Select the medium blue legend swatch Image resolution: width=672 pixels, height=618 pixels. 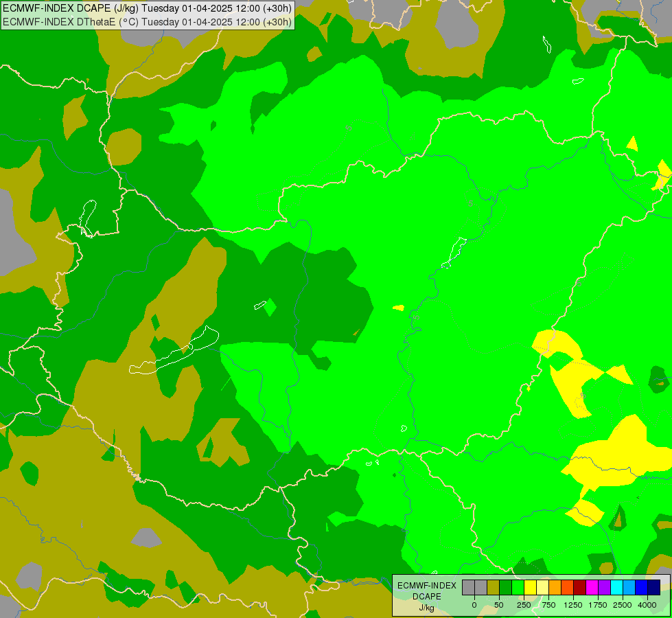(x=641, y=587)
